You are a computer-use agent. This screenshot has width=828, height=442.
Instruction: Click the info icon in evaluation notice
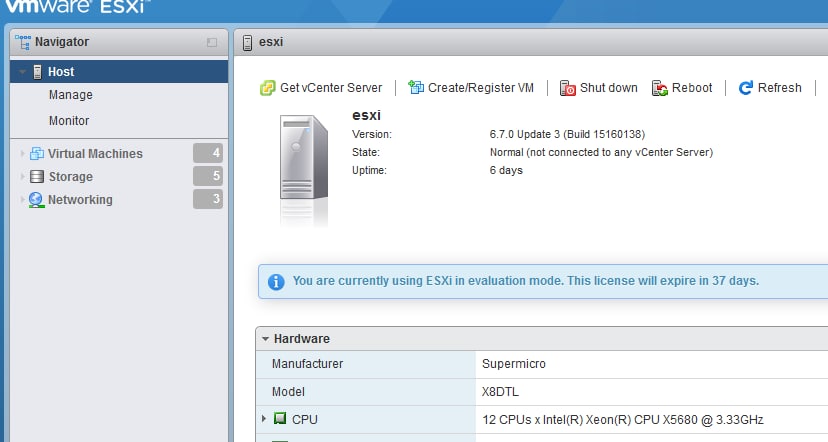coord(276,282)
